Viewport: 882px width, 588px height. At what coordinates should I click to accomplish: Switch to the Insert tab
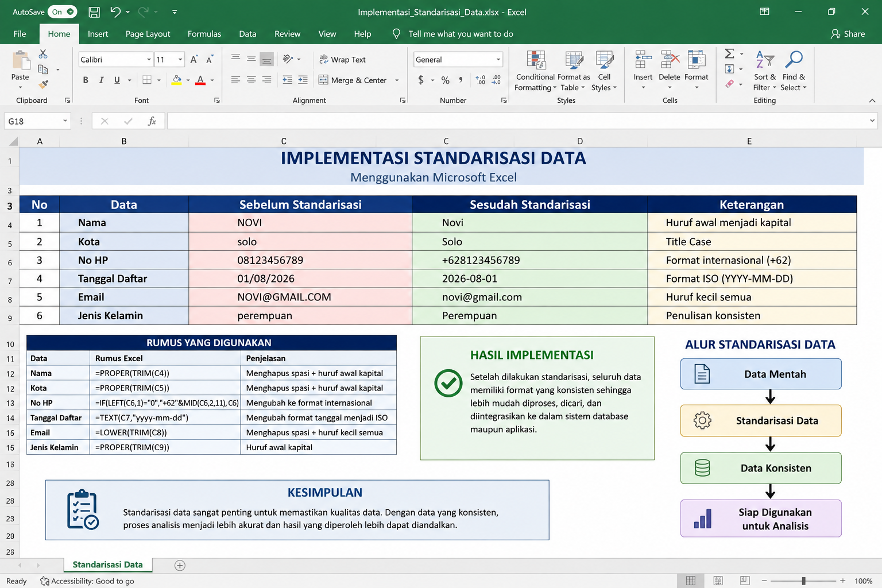click(98, 34)
